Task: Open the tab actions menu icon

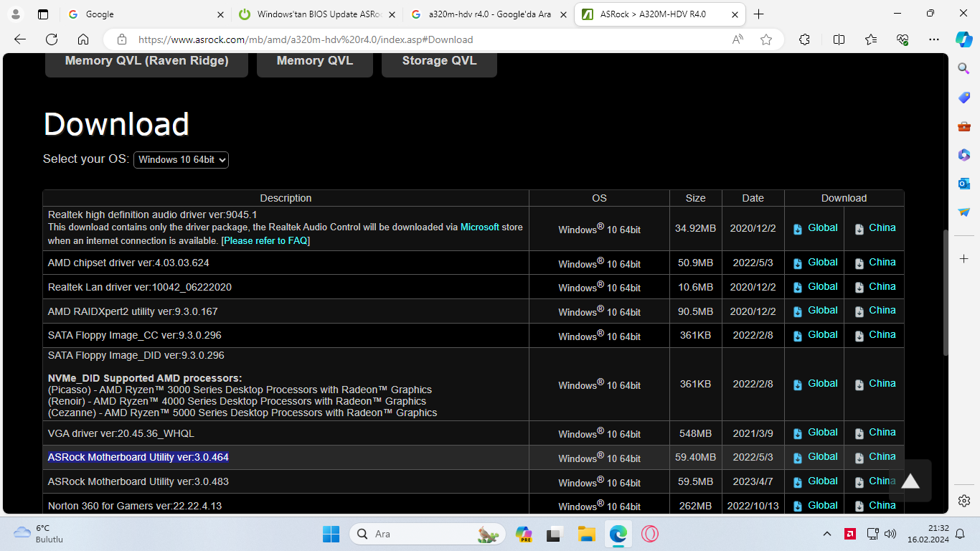Action: pos(43,14)
